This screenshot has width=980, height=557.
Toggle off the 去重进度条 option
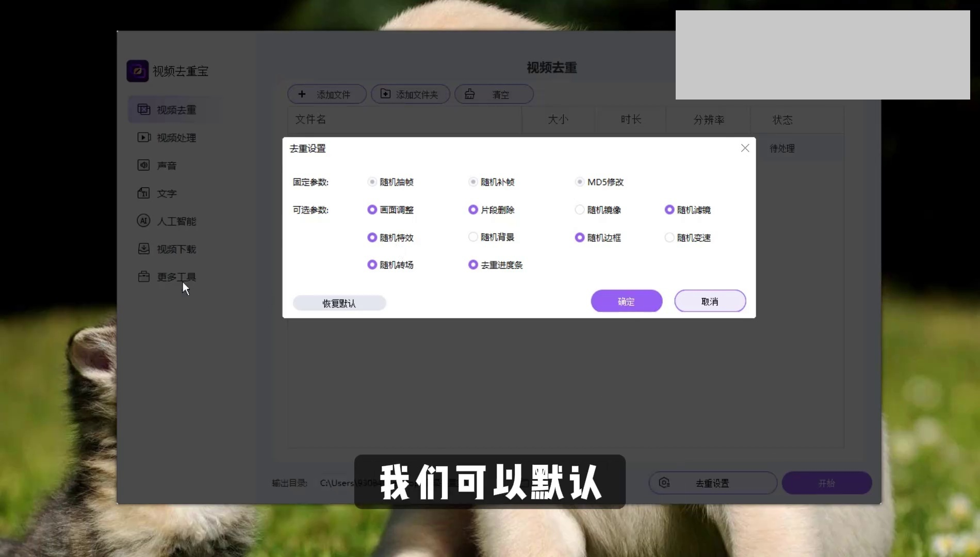pyautogui.click(x=473, y=265)
